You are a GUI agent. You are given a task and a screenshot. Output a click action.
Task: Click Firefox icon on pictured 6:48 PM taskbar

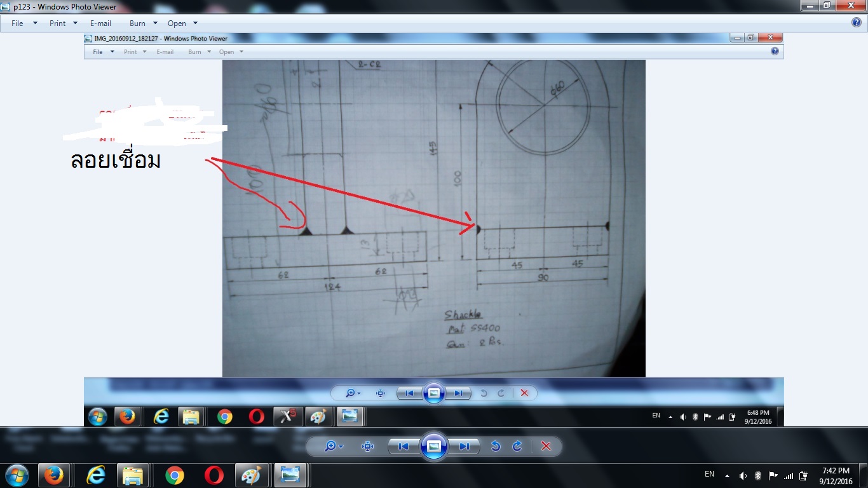coord(127,417)
